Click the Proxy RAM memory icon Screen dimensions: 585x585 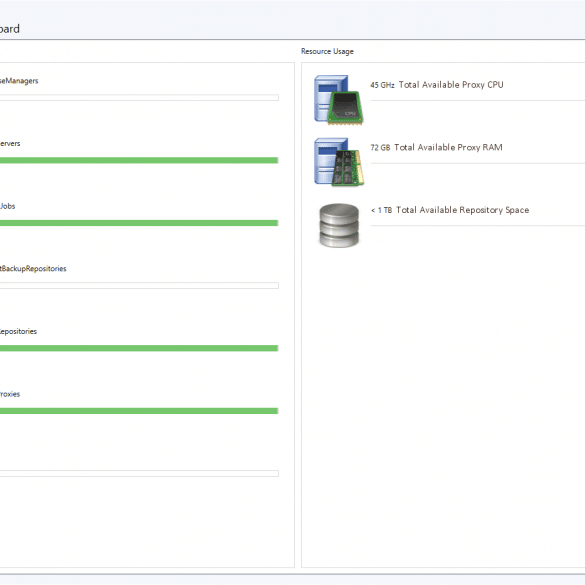[x=339, y=162]
